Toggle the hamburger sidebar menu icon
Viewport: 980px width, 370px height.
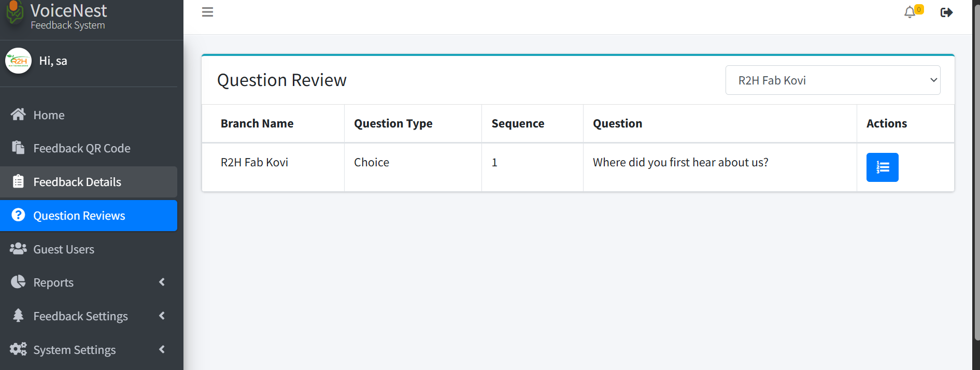click(207, 12)
